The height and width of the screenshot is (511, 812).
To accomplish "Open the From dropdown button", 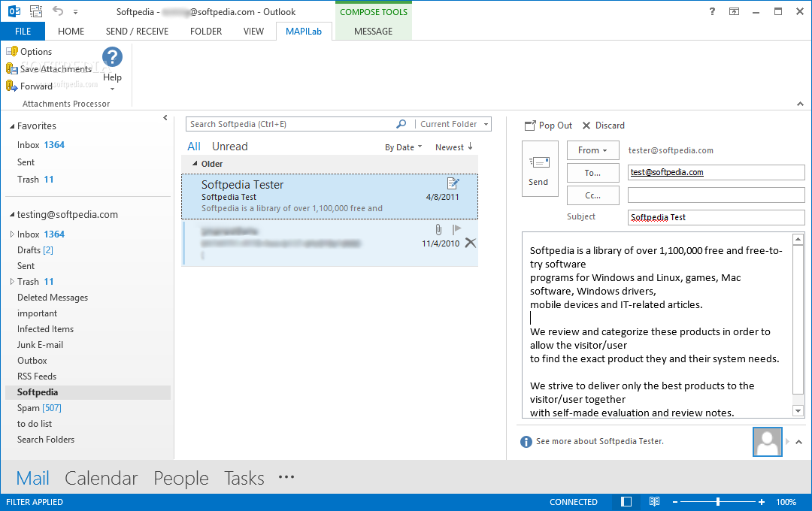I will [x=593, y=150].
